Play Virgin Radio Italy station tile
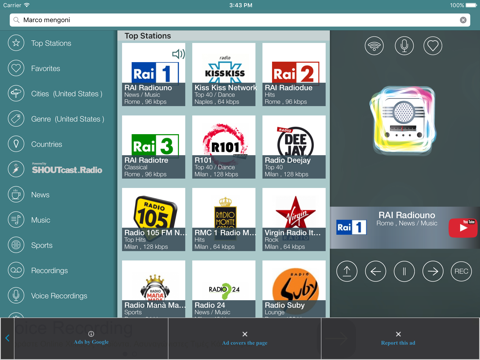 coord(294,219)
